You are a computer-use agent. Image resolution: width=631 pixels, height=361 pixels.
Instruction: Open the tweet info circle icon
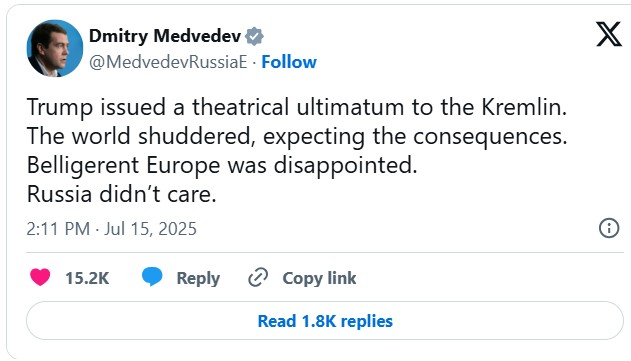[609, 228]
